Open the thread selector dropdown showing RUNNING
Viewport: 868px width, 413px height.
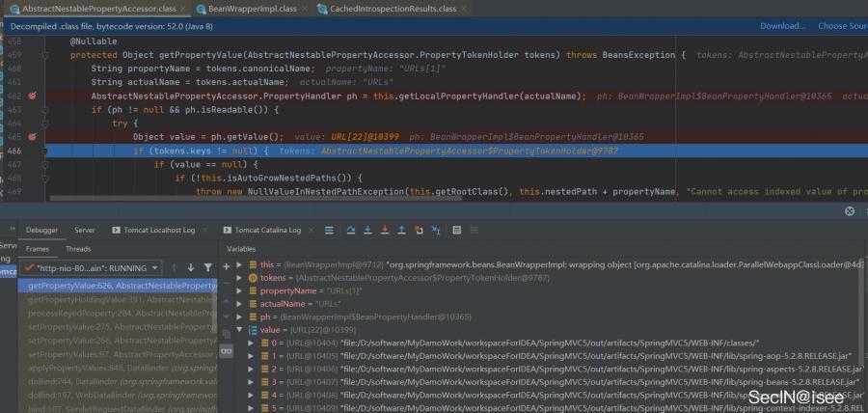point(92,268)
